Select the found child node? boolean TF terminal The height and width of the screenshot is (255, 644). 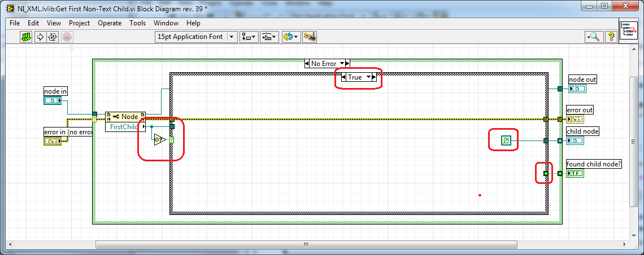[x=575, y=173]
